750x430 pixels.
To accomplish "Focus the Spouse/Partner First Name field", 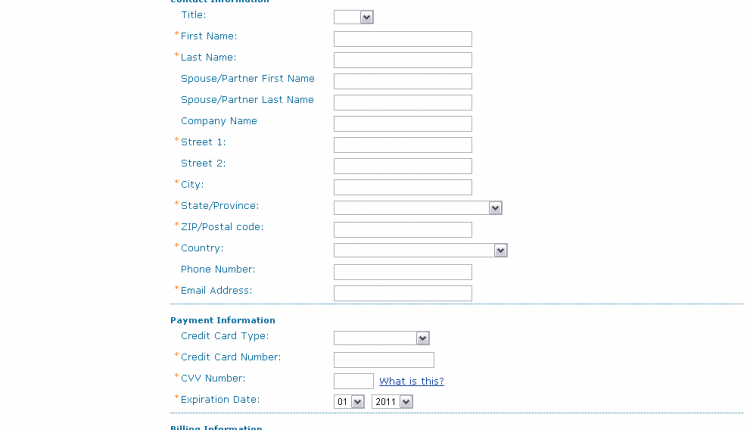I will click(402, 81).
